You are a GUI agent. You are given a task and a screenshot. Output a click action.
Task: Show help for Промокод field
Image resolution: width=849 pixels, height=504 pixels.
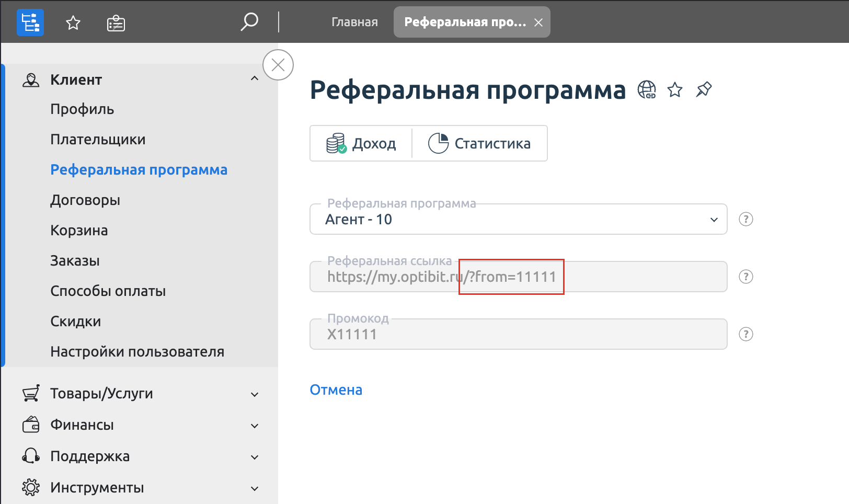pos(746,334)
